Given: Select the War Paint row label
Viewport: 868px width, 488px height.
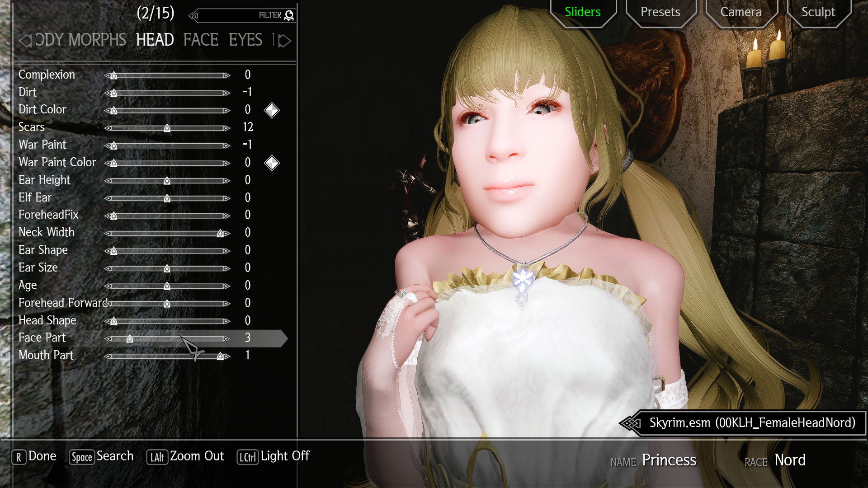Looking at the screenshot, I should point(42,145).
